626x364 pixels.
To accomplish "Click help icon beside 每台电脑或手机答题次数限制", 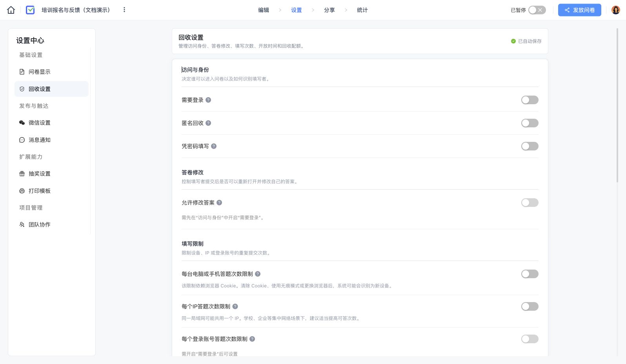I will pos(258,274).
